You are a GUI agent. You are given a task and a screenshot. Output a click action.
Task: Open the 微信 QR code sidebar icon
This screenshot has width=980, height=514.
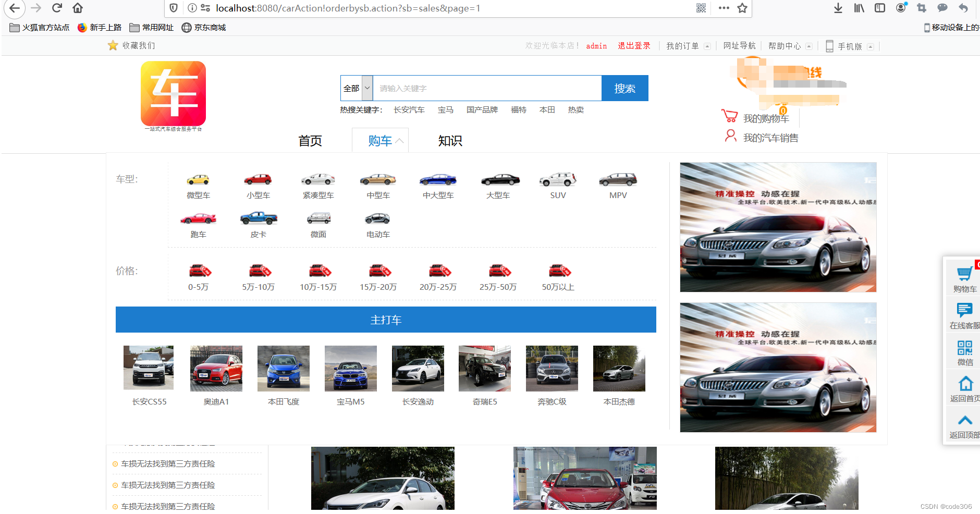(965, 347)
